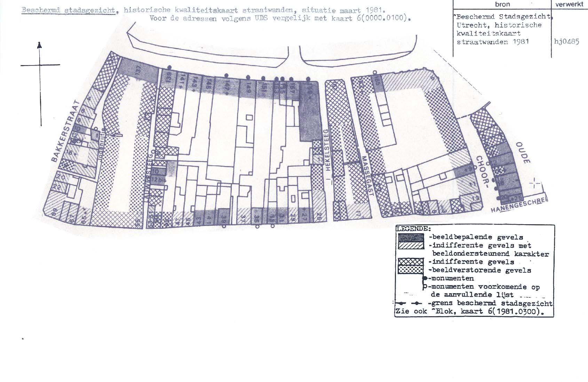Click the beeldbepalende gevels legend swatch
This screenshot has width=588, height=382.
(x=411, y=237)
